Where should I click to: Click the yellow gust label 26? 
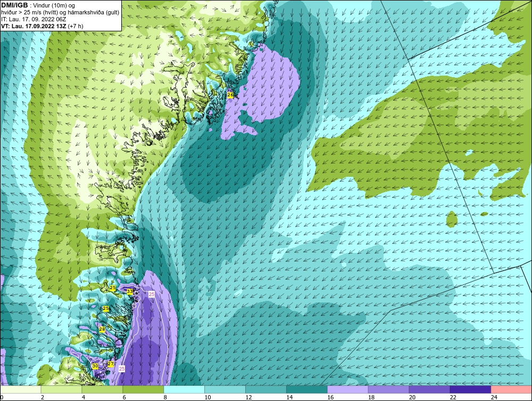tap(230, 95)
